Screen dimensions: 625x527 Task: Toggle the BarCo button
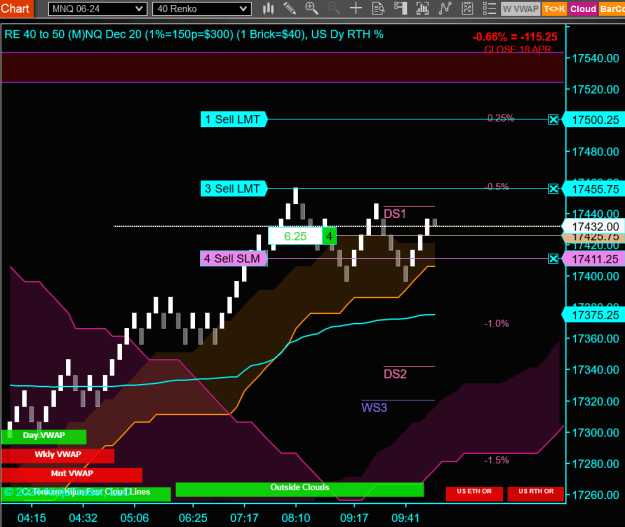pyautogui.click(x=611, y=9)
